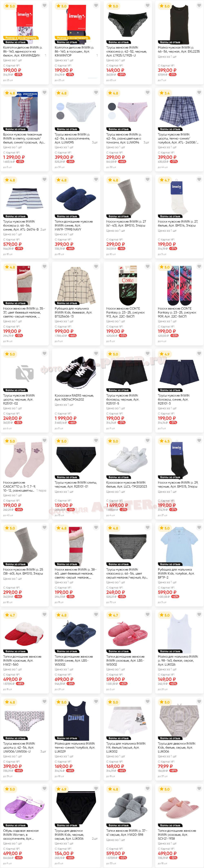Add white INWIN men's sneakers to favorites
204x868 pixels.
(x=147, y=440)
